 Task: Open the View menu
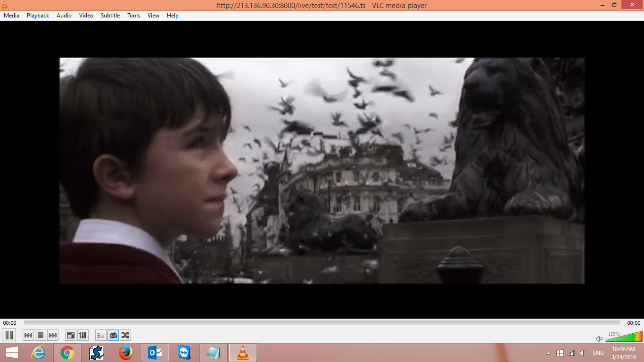click(153, 16)
